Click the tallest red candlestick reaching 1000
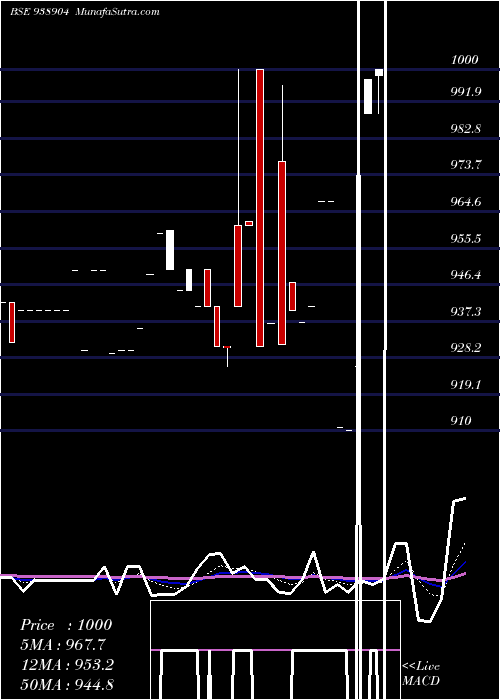Screen dimensions: 500x700 pos(260,208)
